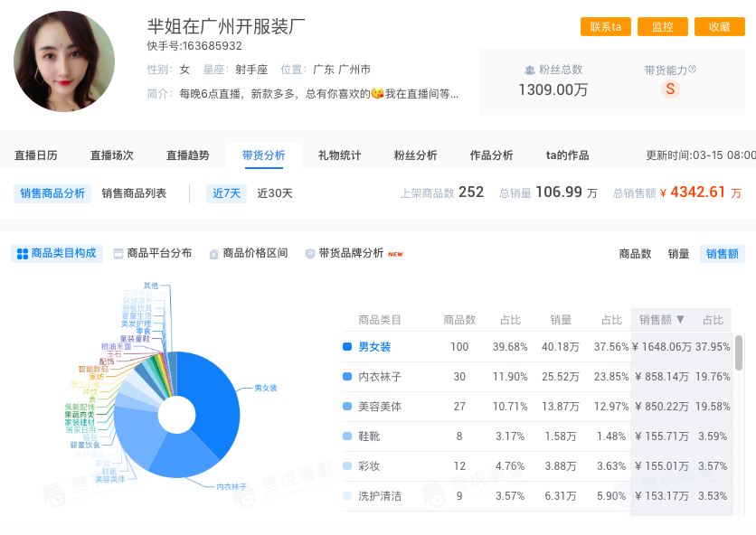
Task: Open the 直播日历 tab
Action: (x=36, y=155)
